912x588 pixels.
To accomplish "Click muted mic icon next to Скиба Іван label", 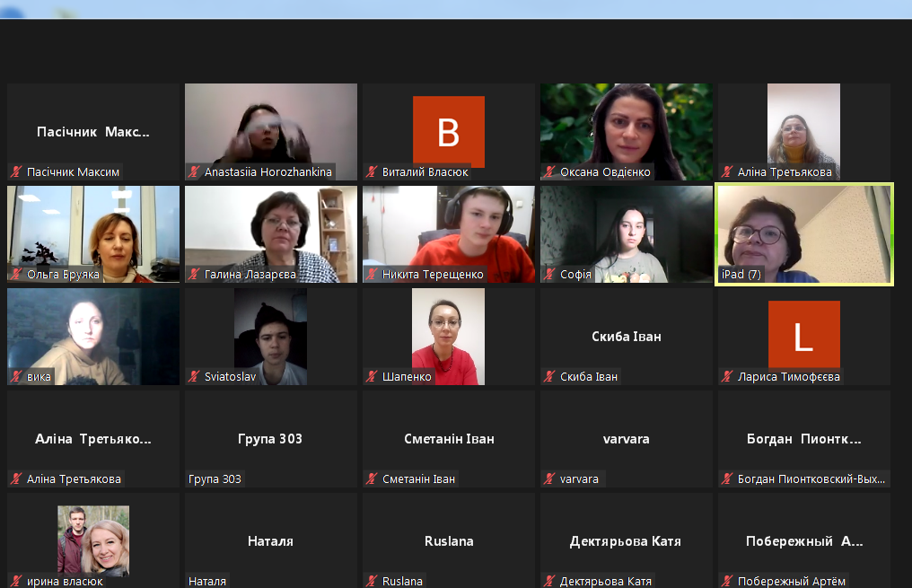I will pyautogui.click(x=549, y=376).
